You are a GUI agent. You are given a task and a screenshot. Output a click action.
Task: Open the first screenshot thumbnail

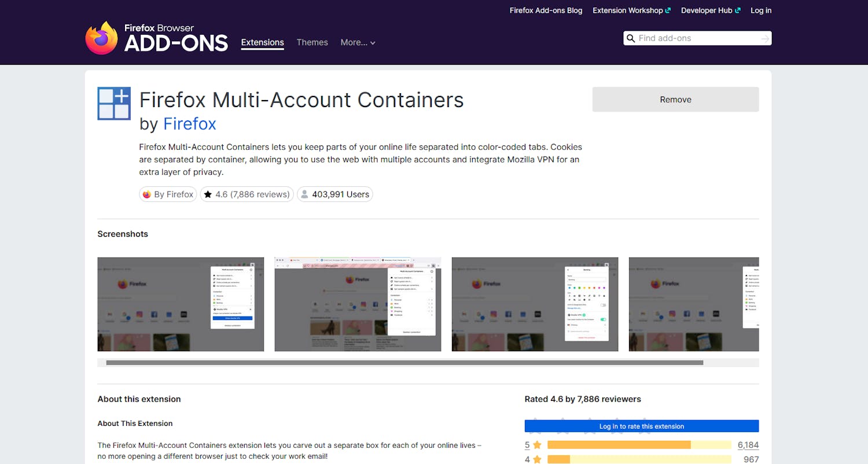point(181,304)
